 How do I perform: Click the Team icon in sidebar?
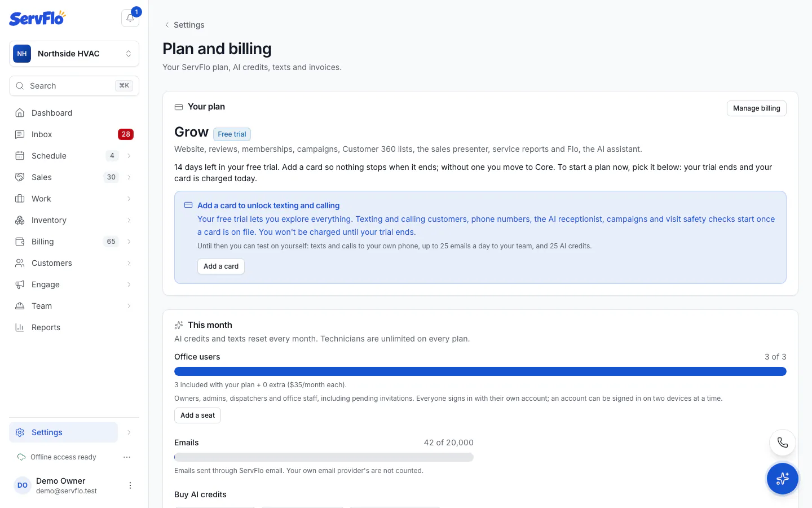point(20,306)
